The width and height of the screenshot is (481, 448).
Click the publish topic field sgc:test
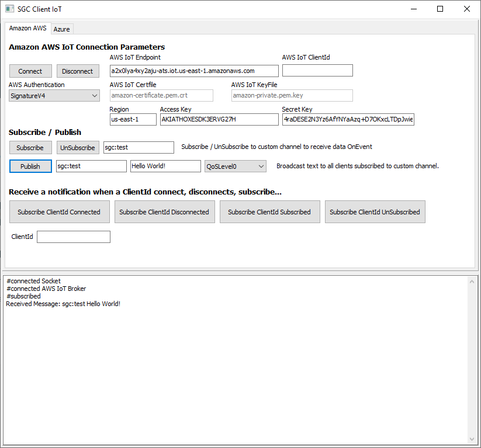pyautogui.click(x=91, y=166)
